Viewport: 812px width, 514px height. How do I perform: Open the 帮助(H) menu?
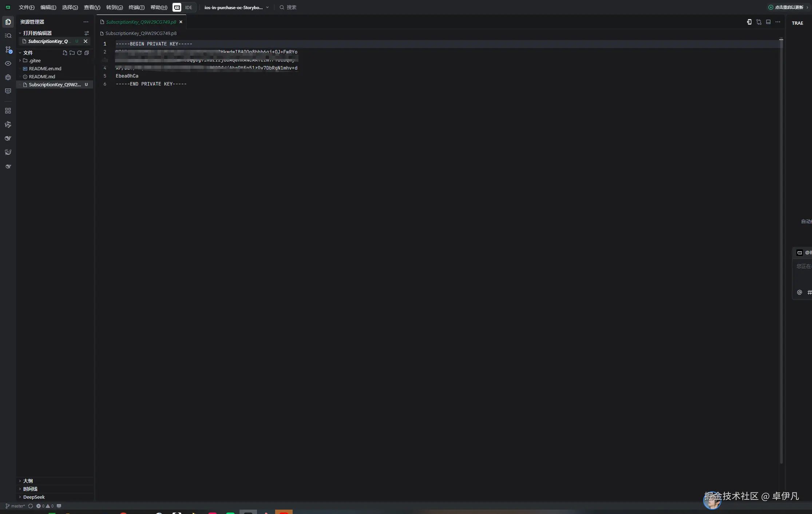(x=159, y=7)
